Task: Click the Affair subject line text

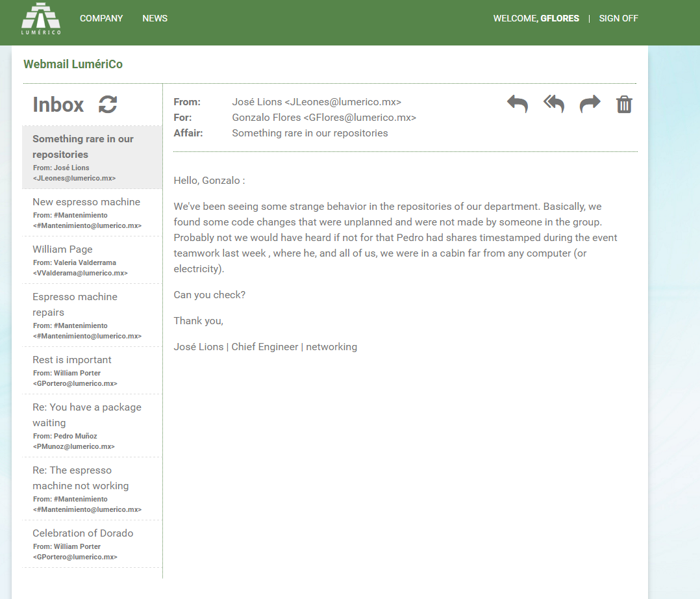Action: (310, 133)
